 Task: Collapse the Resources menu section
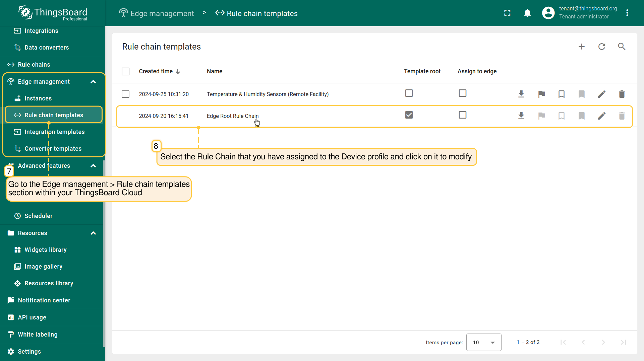[93, 233]
